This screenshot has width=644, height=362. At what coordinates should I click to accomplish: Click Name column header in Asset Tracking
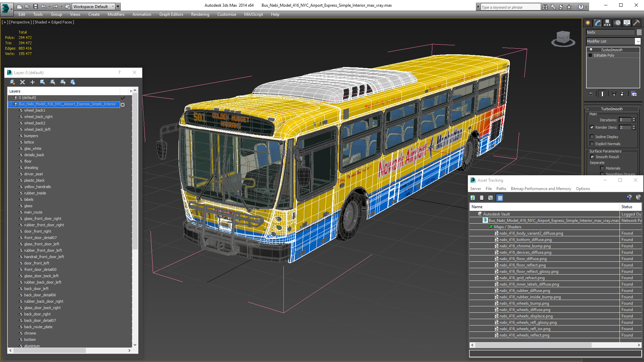pos(544,207)
